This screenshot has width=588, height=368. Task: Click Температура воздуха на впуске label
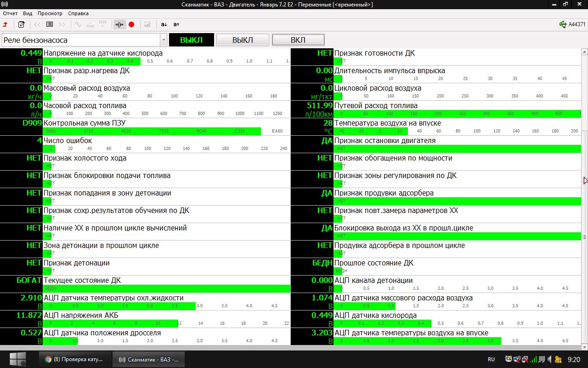tap(388, 123)
